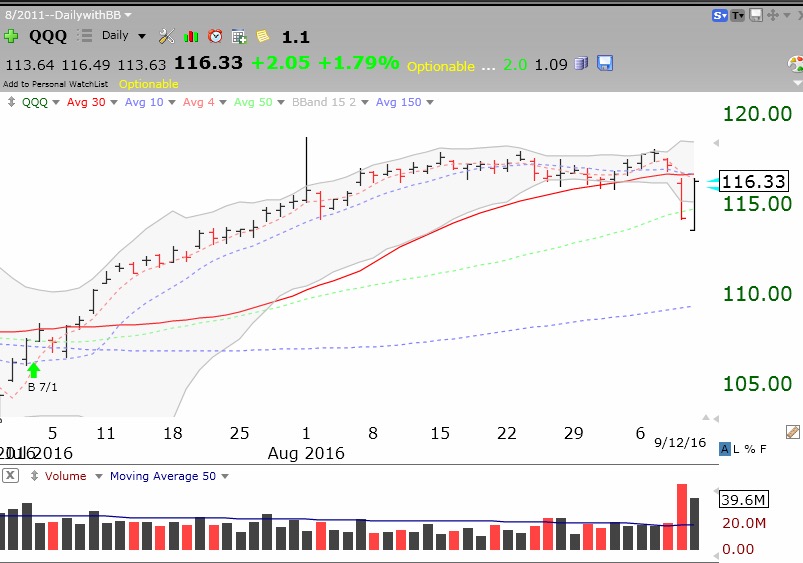Click the 116.49 high price
This screenshot has height=563, width=803.
(86, 65)
